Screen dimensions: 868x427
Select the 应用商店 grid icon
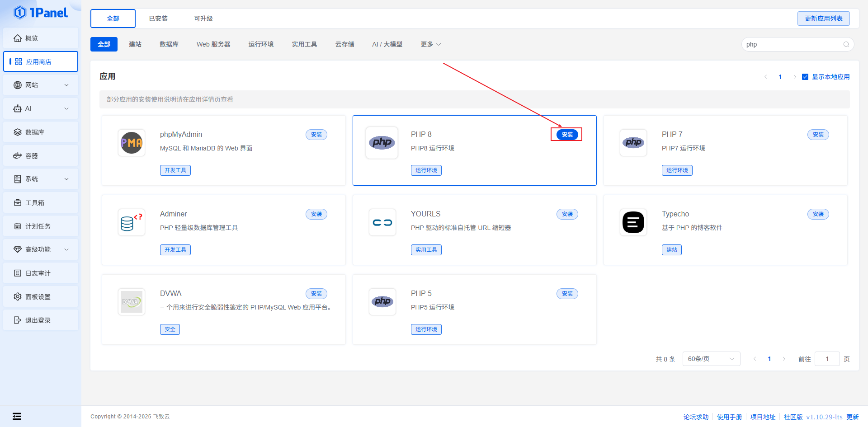click(x=19, y=61)
